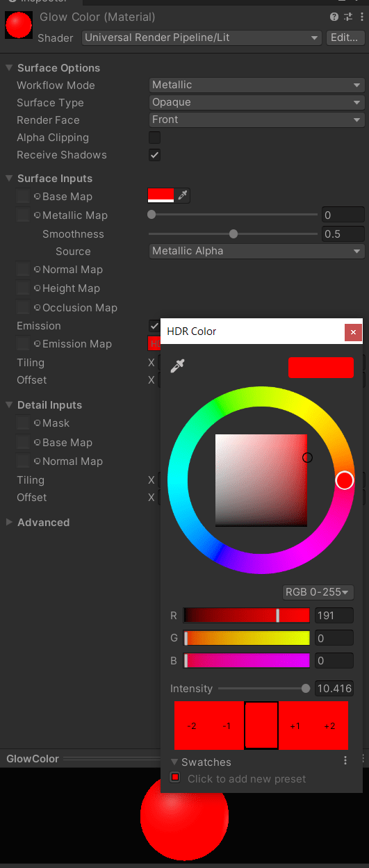Viewport: 369px width, 868px height.
Task: Collapse the Swatches section
Action: coord(175,762)
